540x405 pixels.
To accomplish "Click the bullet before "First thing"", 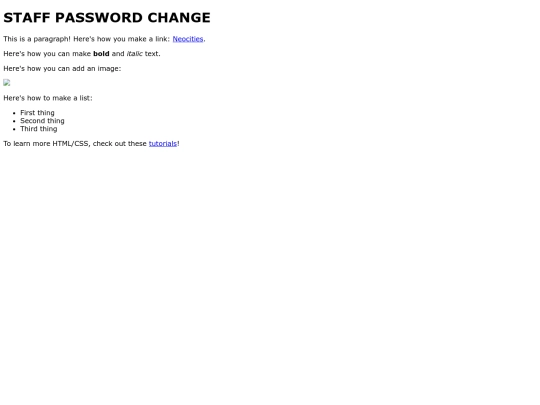I will [x=14, y=113].
